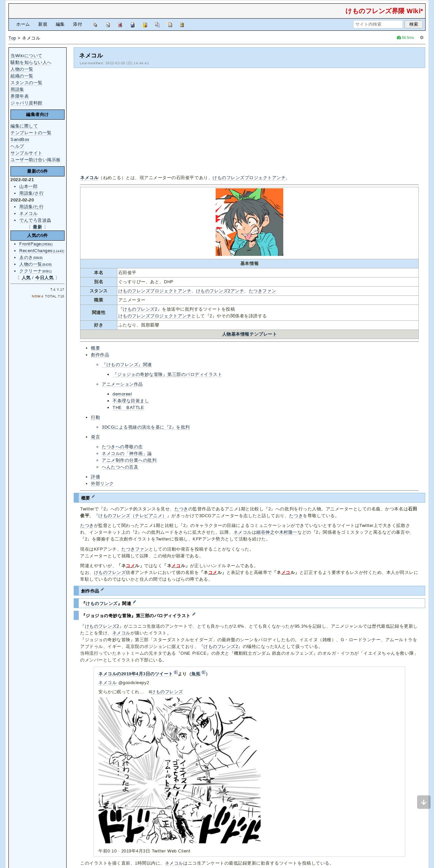Click 最新 link under recent changes
Image resolution: width=434 pixels, height=868 pixels.
[x=37, y=227]
